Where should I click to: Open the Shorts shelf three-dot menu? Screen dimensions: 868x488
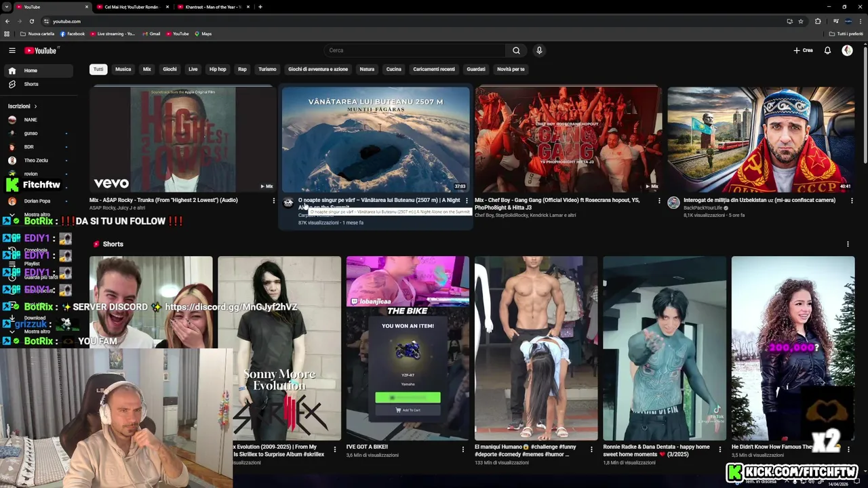click(x=848, y=244)
